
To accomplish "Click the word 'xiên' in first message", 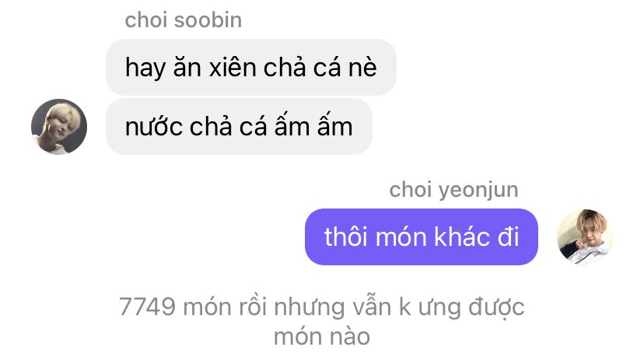I will 233,68.
